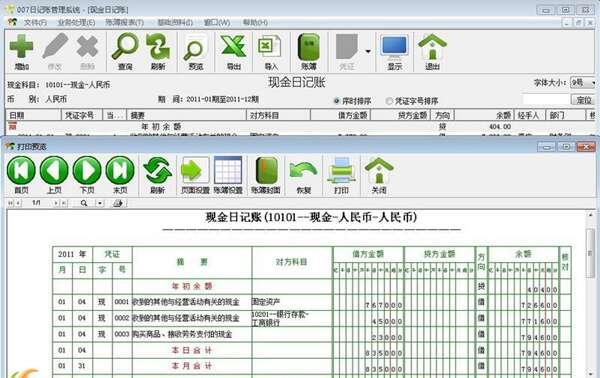Click the locate search input field
The width and height of the screenshot is (600, 378).
[546, 100]
